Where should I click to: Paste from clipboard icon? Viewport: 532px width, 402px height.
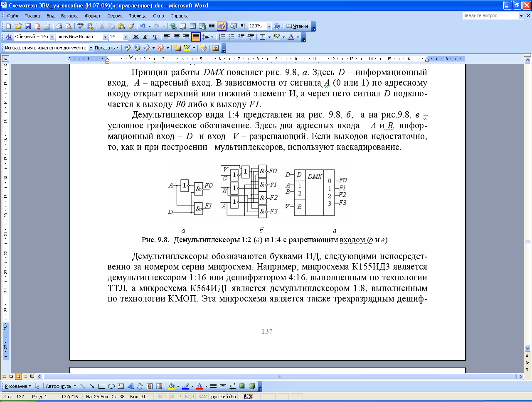pyautogui.click(x=121, y=26)
